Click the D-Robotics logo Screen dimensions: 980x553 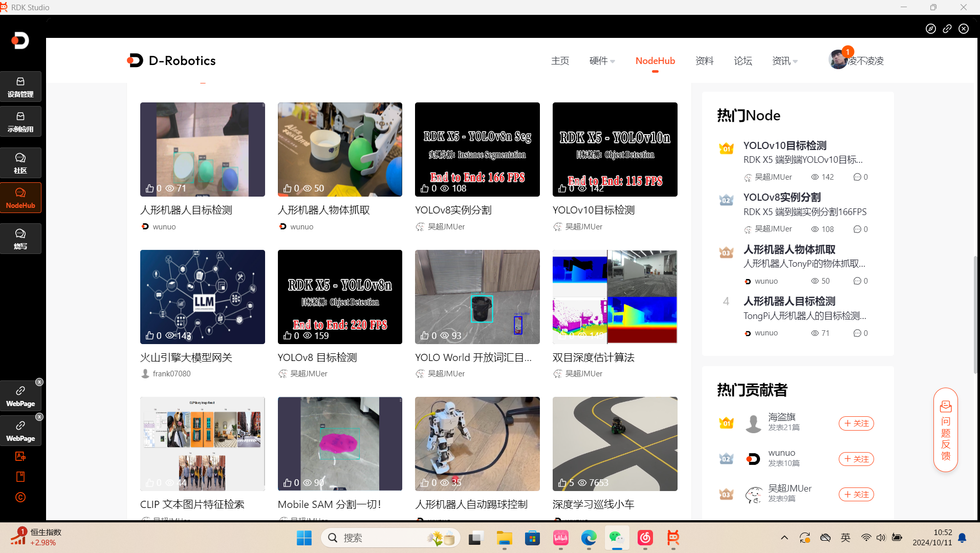(x=171, y=60)
